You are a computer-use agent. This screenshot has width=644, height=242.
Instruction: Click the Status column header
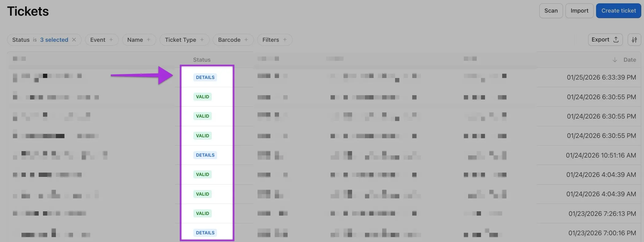coord(202,60)
